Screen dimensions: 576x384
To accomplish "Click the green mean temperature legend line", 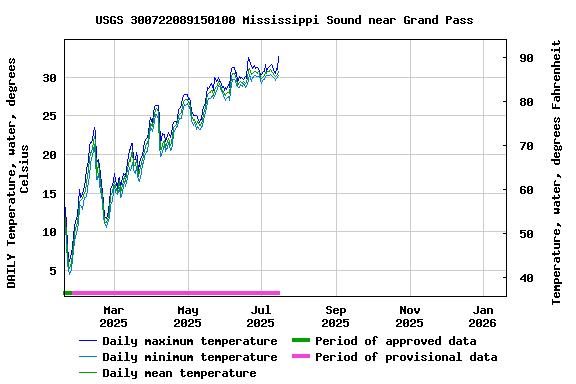I will click(88, 373).
